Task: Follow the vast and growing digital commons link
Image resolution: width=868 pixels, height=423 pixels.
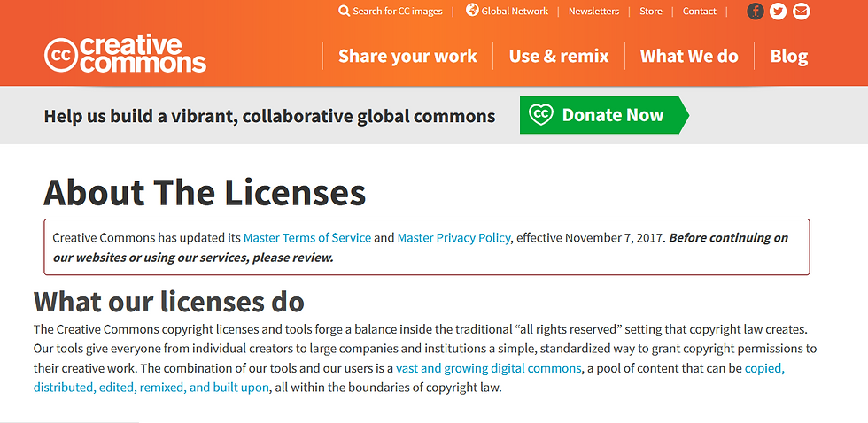Action: pyautogui.click(x=489, y=368)
